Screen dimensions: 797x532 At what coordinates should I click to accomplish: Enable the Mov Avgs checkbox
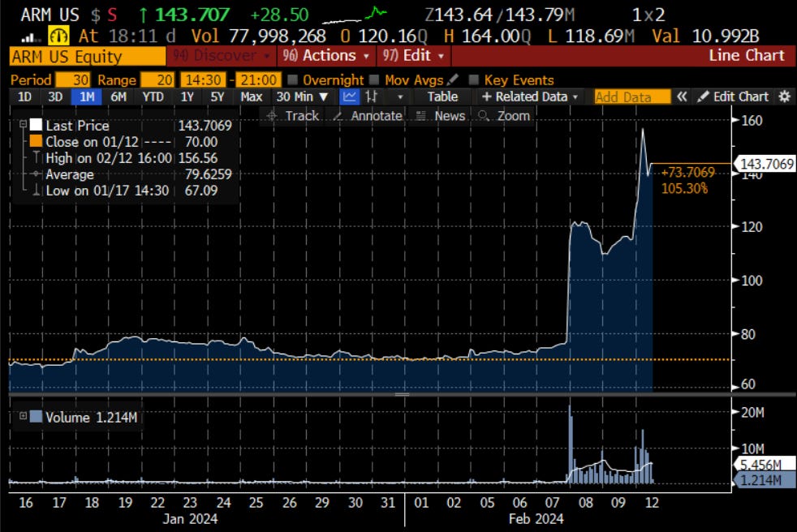pos(375,79)
